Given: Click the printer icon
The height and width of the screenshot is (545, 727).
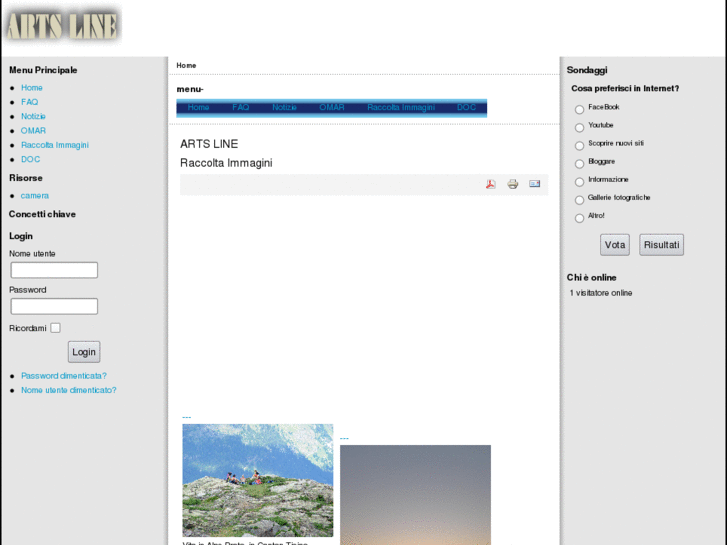Looking at the screenshot, I should 512,184.
